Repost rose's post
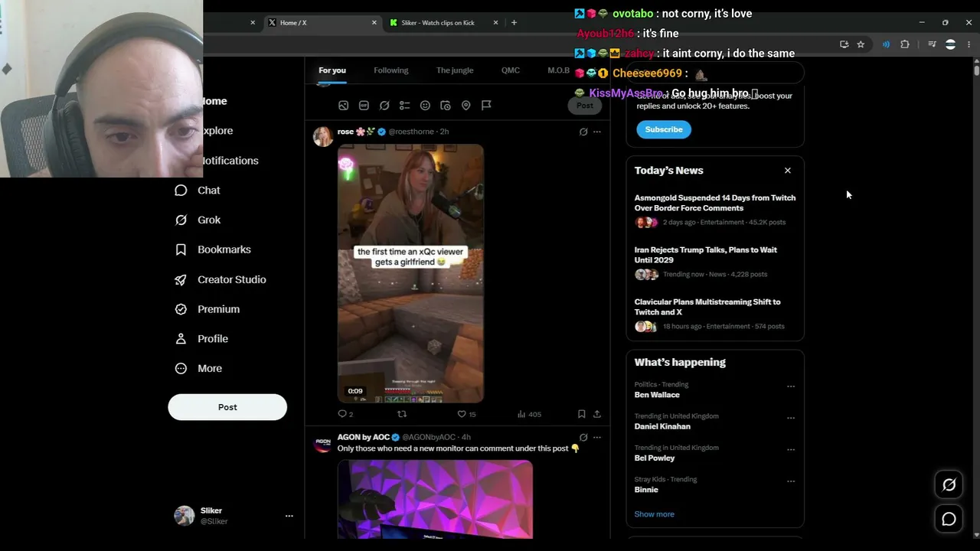Viewport: 980px width, 551px height. (402, 414)
